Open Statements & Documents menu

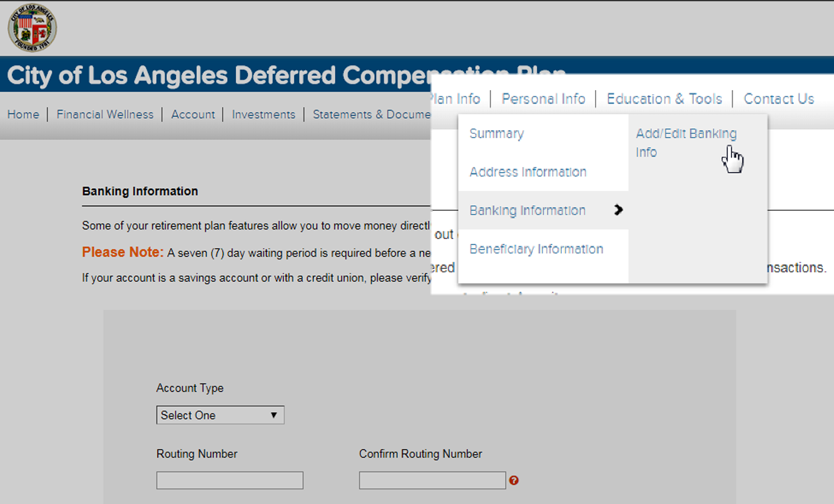[372, 114]
